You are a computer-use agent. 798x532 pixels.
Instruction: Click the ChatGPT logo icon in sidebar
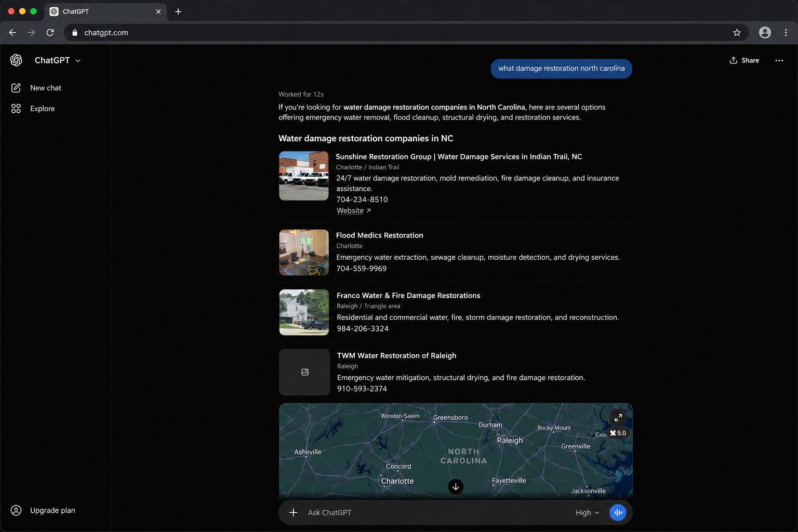tap(16, 60)
